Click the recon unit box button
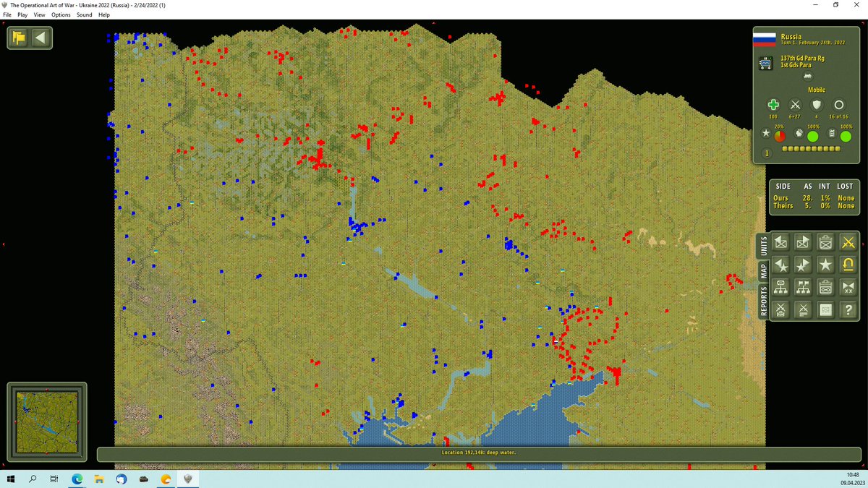This screenshot has width=868, height=488. [826, 287]
